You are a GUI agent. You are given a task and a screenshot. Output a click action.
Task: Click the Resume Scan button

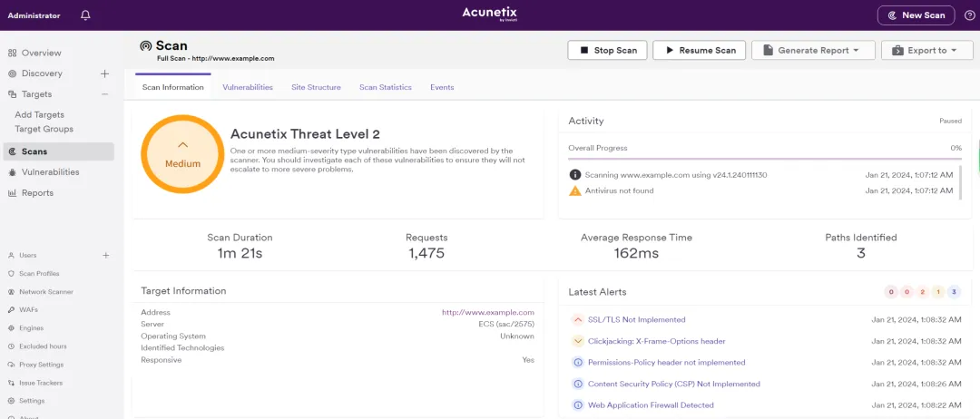pos(700,51)
